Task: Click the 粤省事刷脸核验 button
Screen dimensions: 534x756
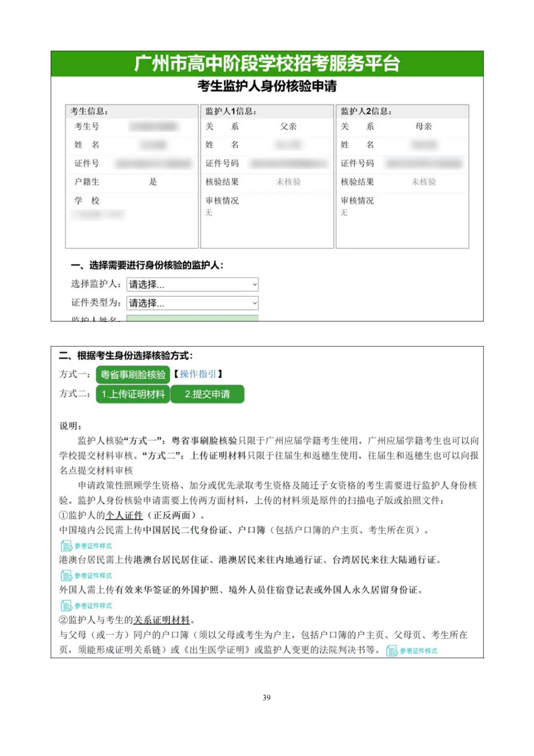Action: [133, 374]
